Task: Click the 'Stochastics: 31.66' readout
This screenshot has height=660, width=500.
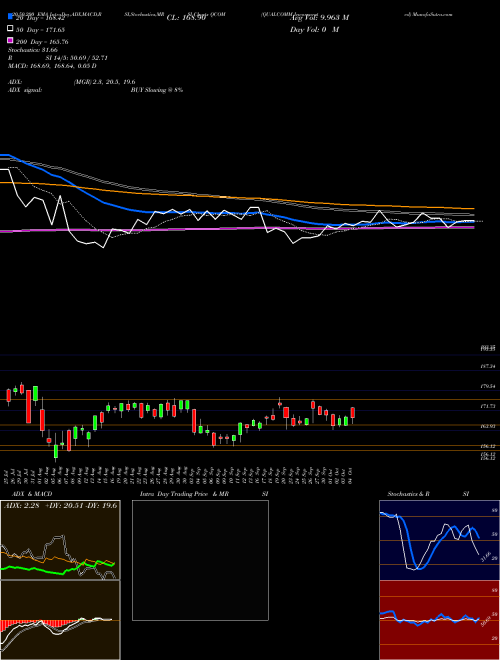Action: pos(33,50)
